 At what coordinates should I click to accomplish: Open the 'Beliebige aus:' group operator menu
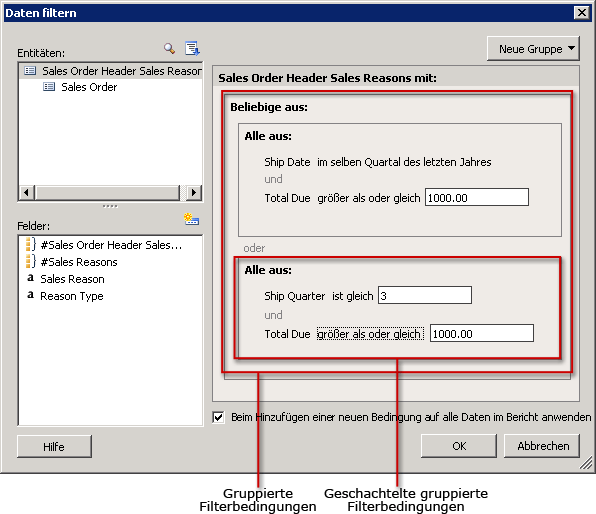(x=269, y=107)
